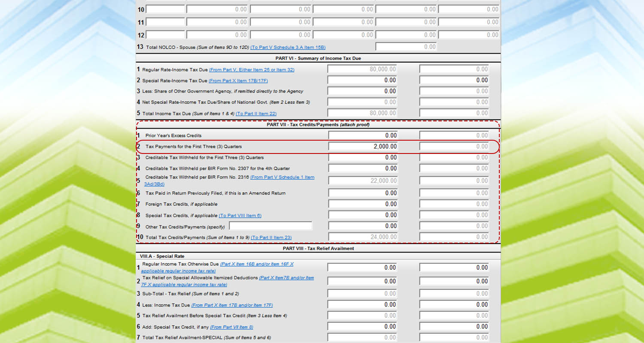The height and width of the screenshot is (343, 644).
Task: Select Regular Income Tax Otherwise Due first field
Action: (x=363, y=268)
